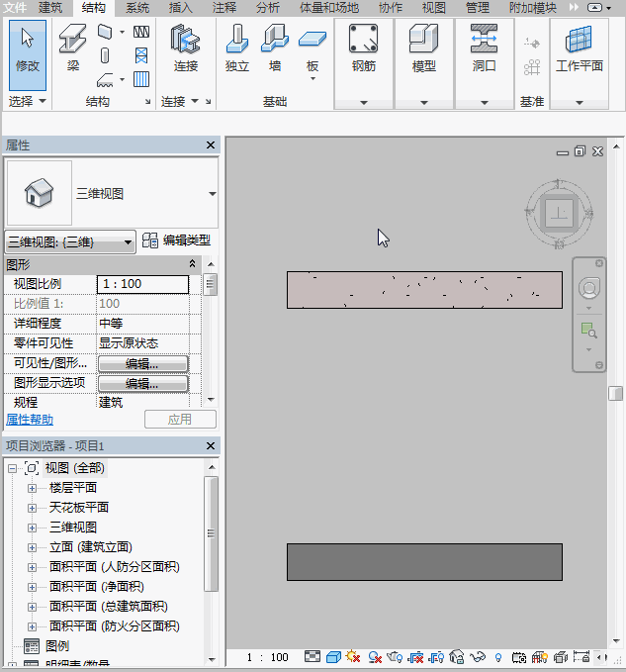Screen dimensions: 626x672
Task: Click the grid datum icon
Action: pos(532,67)
